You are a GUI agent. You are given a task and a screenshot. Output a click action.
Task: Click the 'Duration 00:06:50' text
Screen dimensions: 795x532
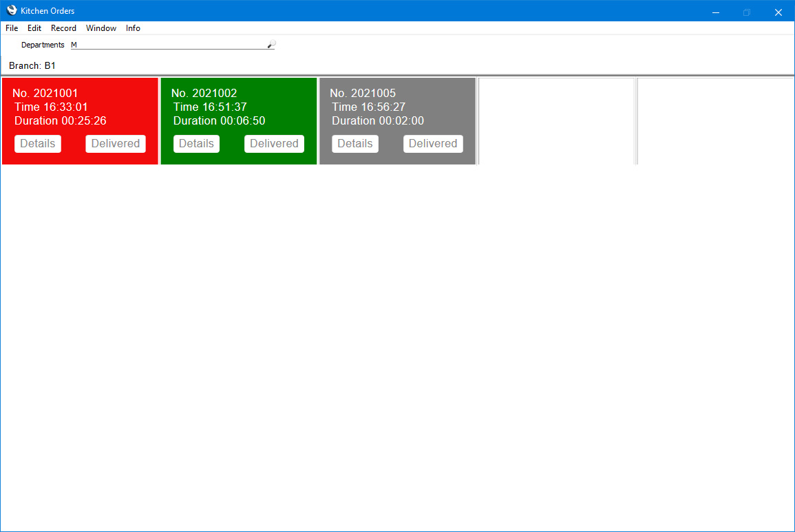pos(219,120)
